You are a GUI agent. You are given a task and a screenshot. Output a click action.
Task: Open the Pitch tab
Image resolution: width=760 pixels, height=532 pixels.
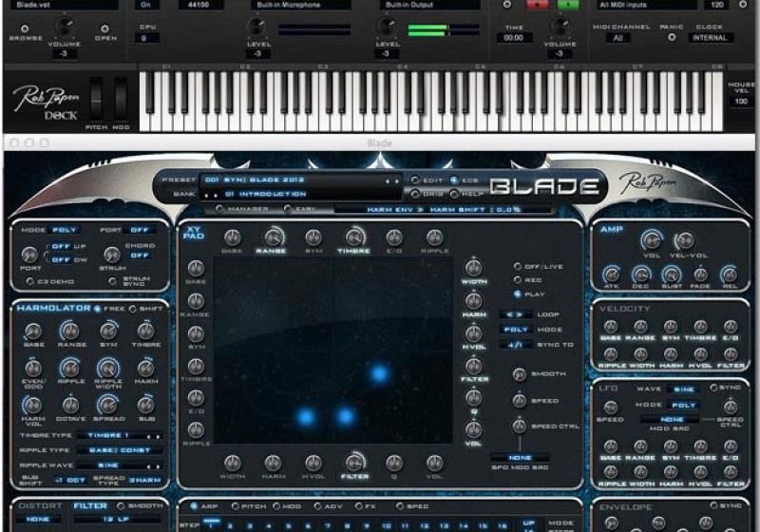pyautogui.click(x=236, y=505)
